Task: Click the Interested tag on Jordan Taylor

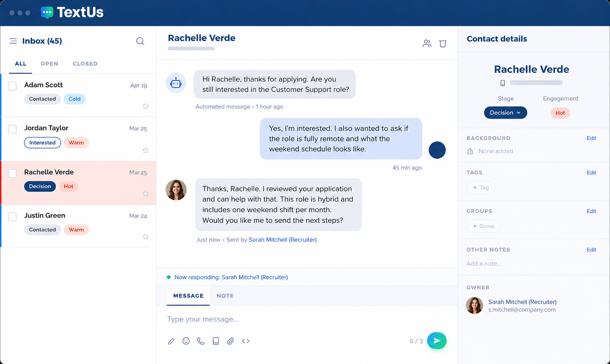Action: tap(42, 143)
